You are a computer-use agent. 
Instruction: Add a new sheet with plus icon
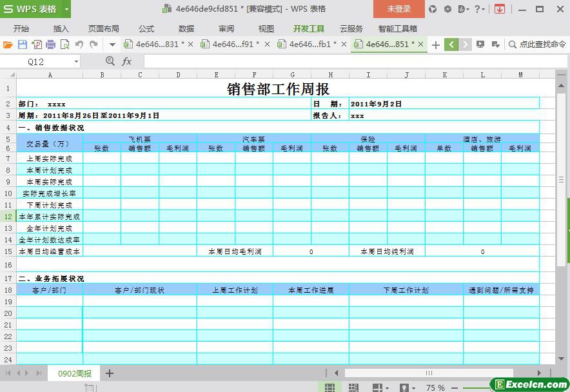pos(110,373)
